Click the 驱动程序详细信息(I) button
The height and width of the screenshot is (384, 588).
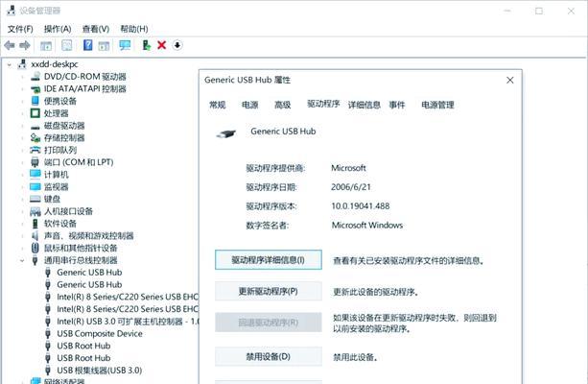click(269, 260)
